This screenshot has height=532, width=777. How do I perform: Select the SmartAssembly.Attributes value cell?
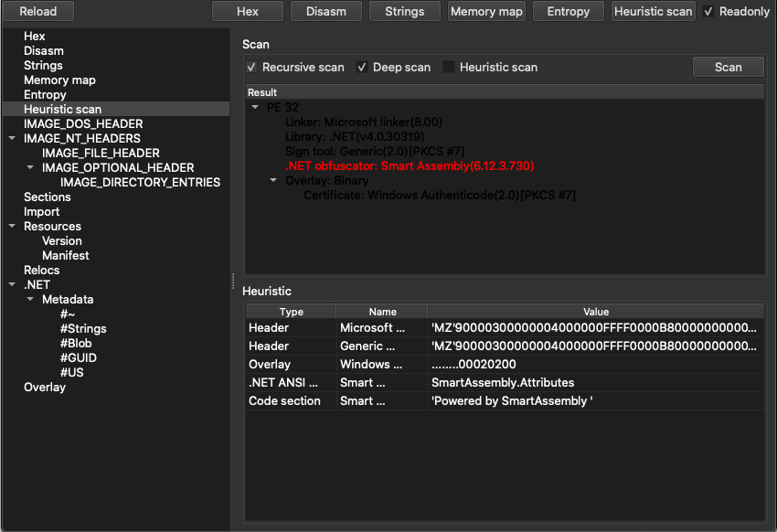coord(596,382)
